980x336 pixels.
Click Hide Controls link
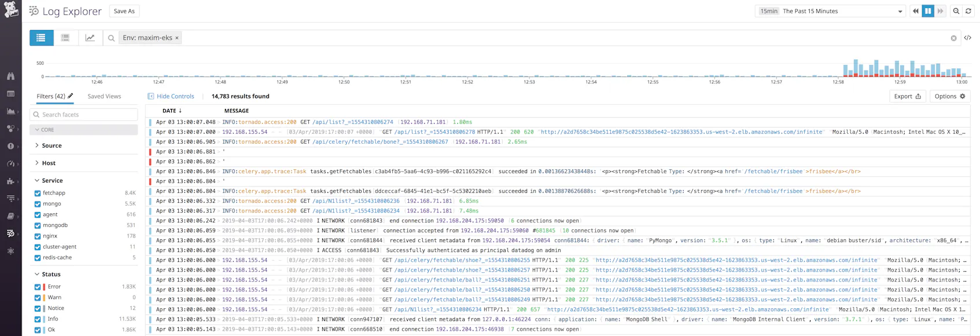click(x=171, y=96)
